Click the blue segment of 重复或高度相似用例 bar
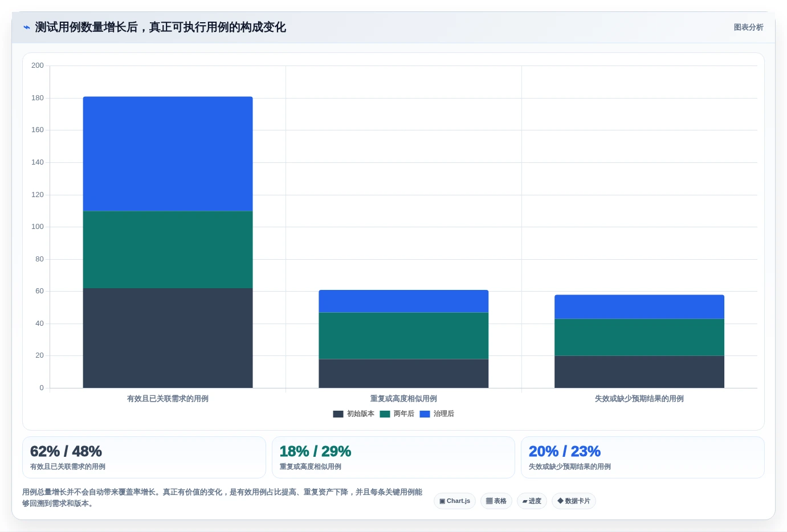The image size is (787, 532). point(403,301)
